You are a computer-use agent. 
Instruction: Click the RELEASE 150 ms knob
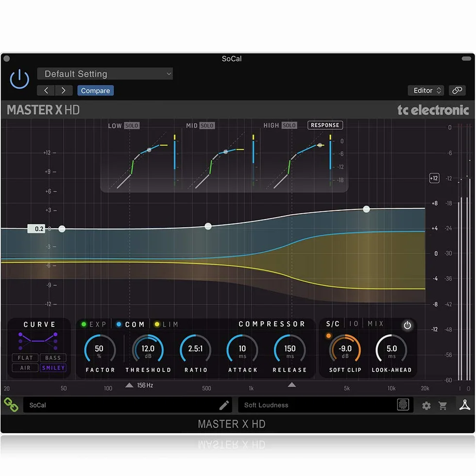pos(289,349)
